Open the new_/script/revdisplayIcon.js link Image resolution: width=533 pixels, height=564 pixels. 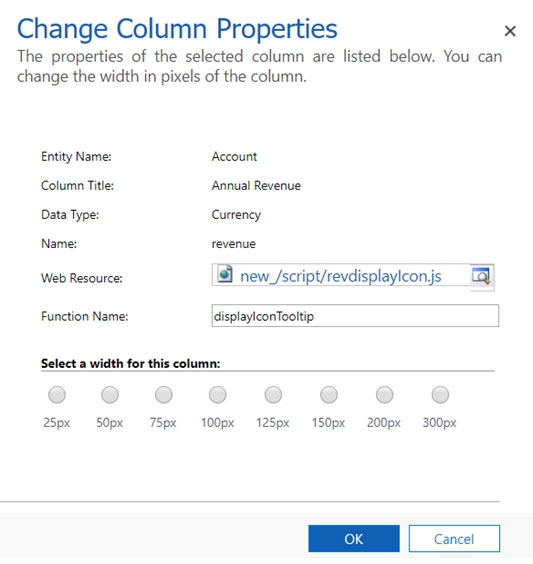coord(340,276)
